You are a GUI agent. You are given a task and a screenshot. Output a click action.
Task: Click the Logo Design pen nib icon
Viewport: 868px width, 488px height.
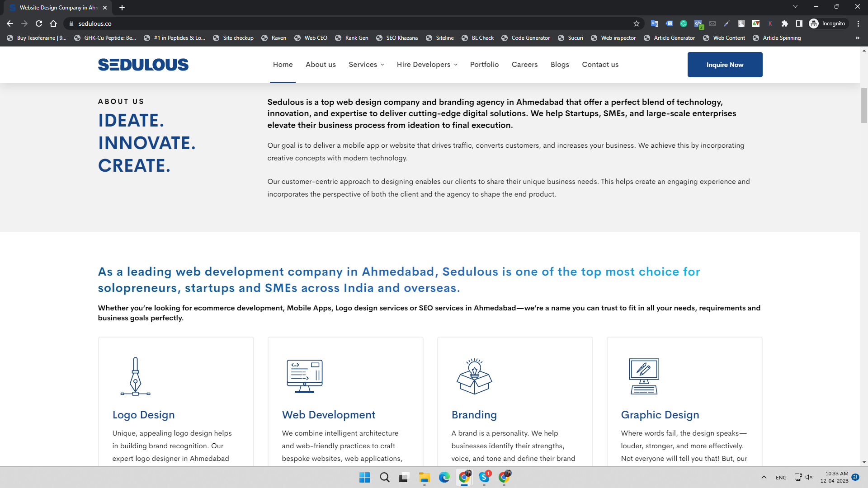tap(135, 376)
